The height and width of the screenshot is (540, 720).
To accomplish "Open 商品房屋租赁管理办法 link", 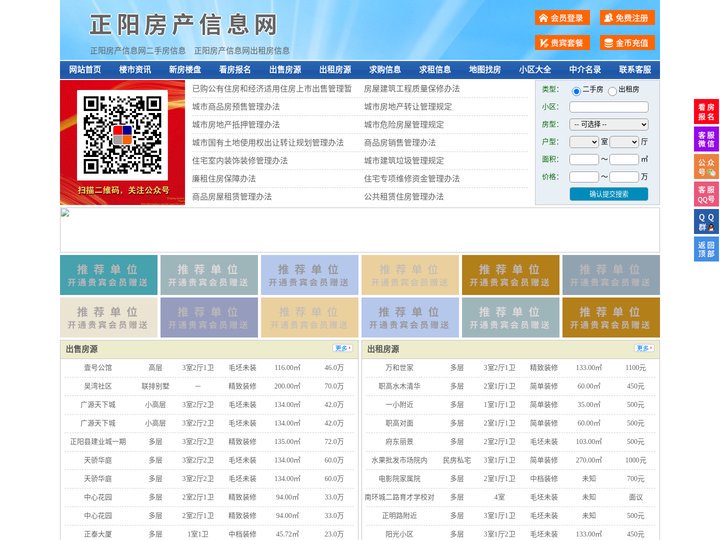I will [x=232, y=196].
